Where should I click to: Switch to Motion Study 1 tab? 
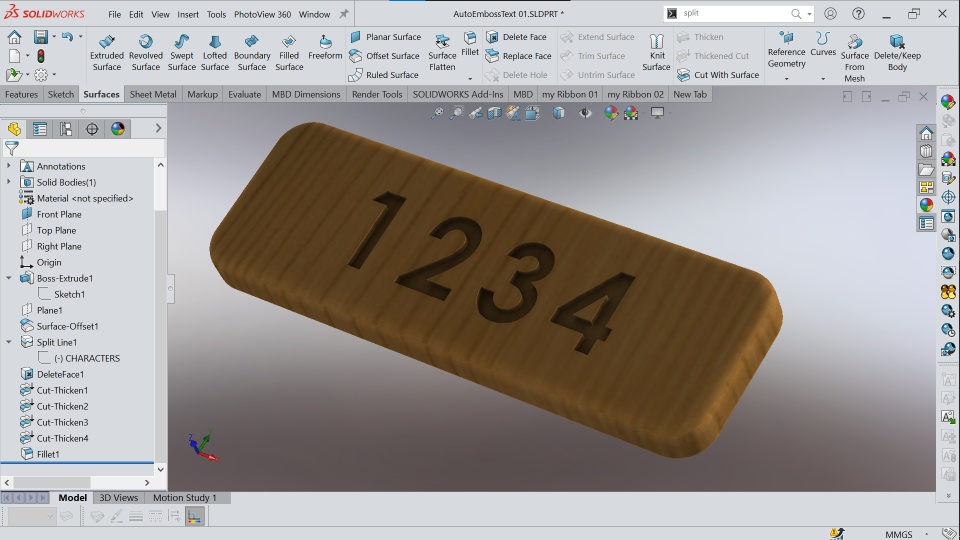185,498
